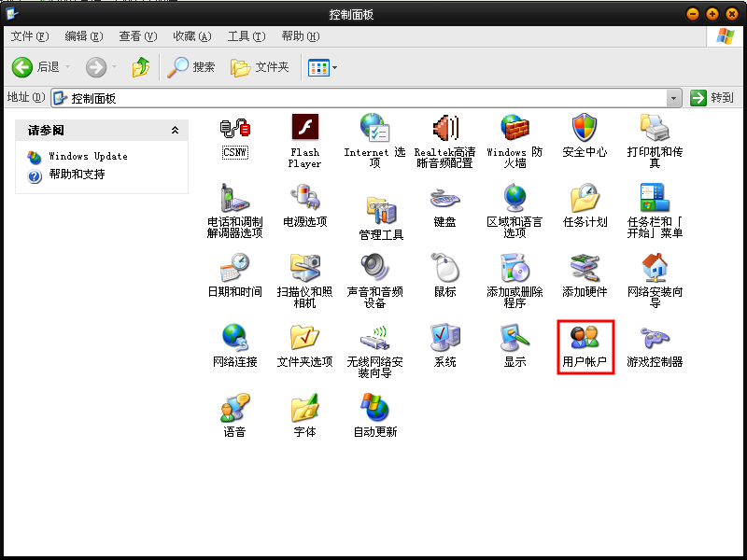Go up one folder level

click(141, 67)
